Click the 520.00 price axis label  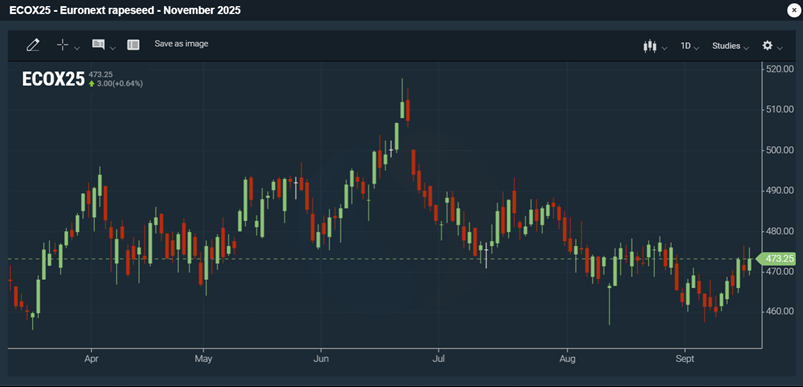[780, 69]
